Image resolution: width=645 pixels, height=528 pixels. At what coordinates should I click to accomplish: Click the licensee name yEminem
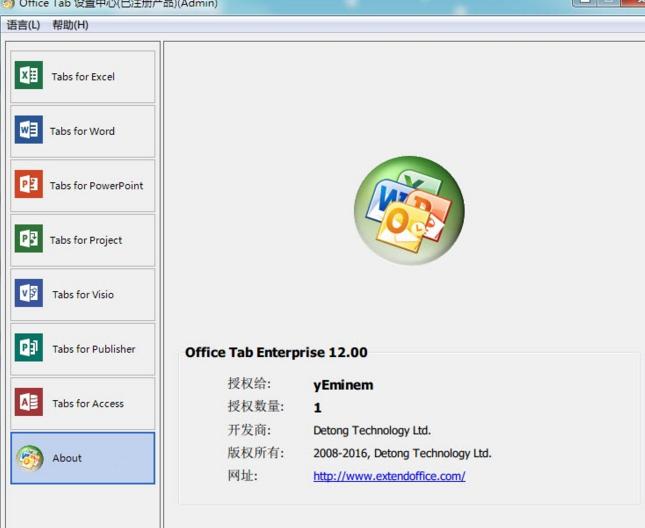pos(343,385)
